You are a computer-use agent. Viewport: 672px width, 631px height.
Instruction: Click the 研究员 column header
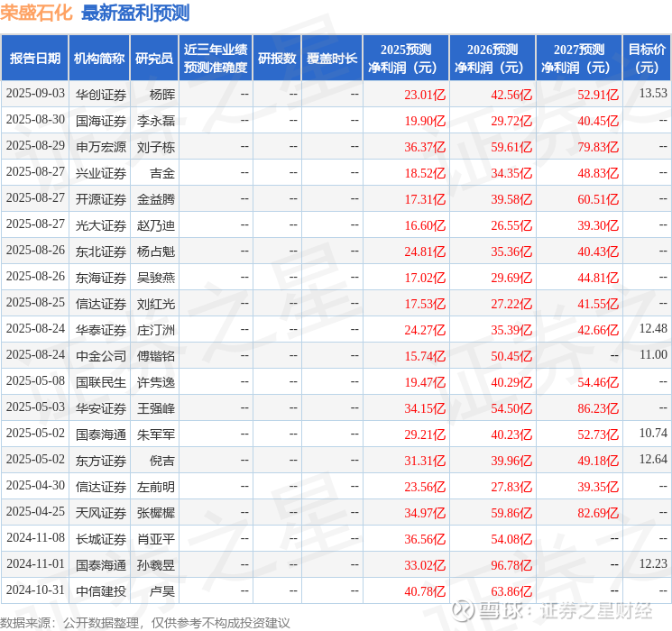(154, 59)
